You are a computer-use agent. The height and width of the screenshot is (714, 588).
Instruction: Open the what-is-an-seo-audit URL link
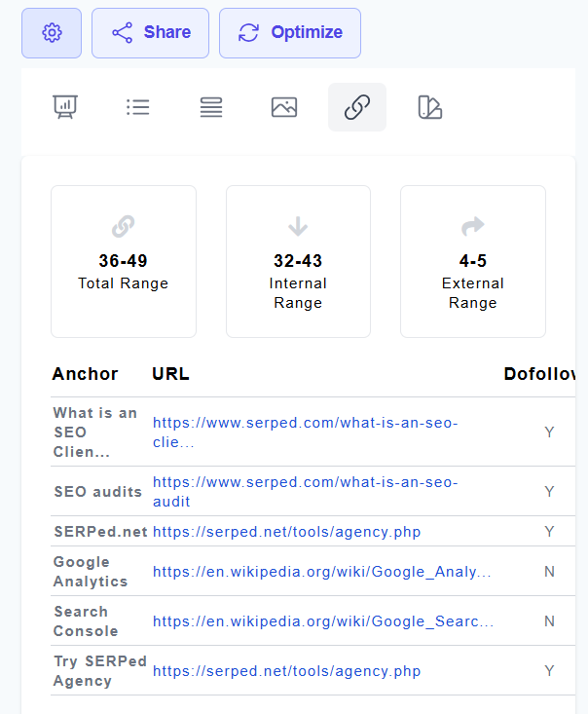click(x=305, y=491)
